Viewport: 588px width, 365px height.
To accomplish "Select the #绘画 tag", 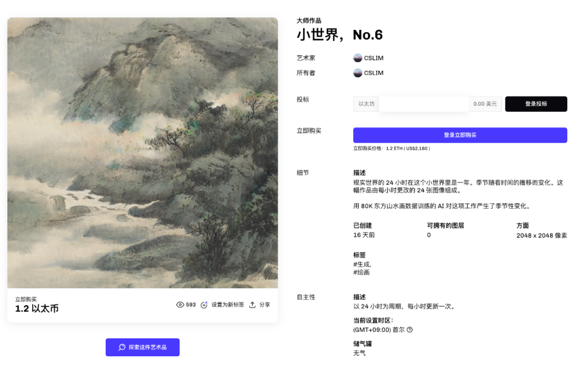I will point(361,272).
